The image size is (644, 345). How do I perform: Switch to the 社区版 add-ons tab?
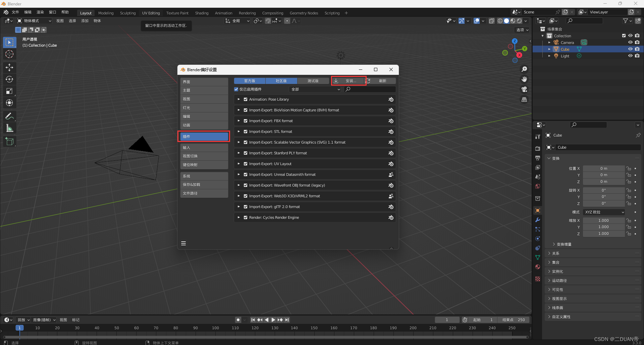click(281, 81)
